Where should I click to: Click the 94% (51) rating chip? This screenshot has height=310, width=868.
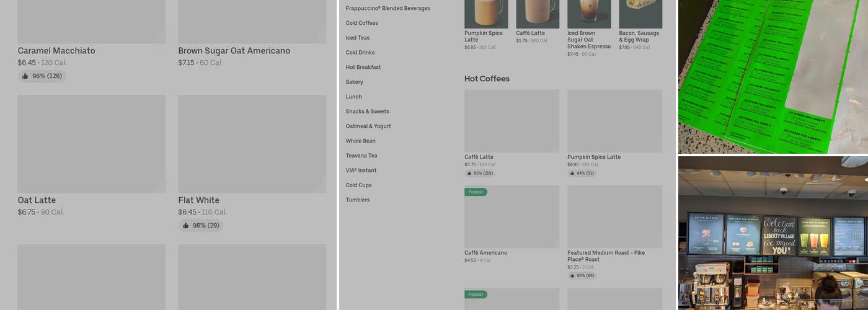[582, 173]
